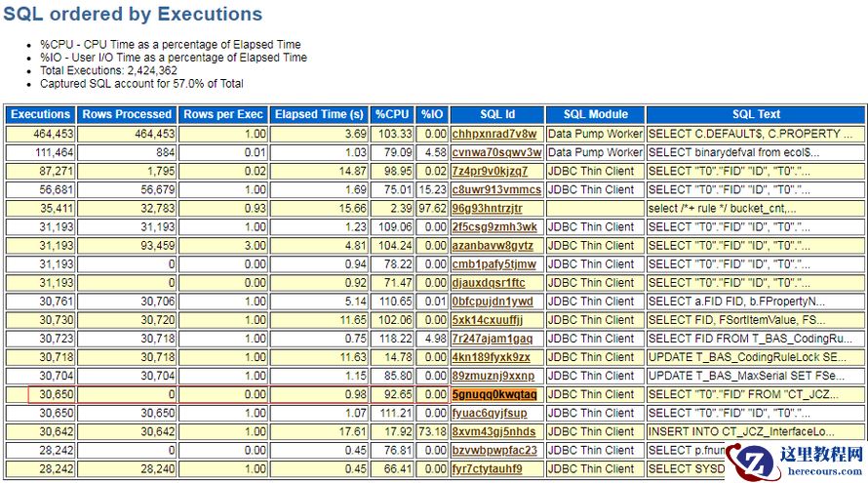868x483 pixels.
Task: Go to SQL Id 5xk14cxuuffjj
Action: pos(487,320)
